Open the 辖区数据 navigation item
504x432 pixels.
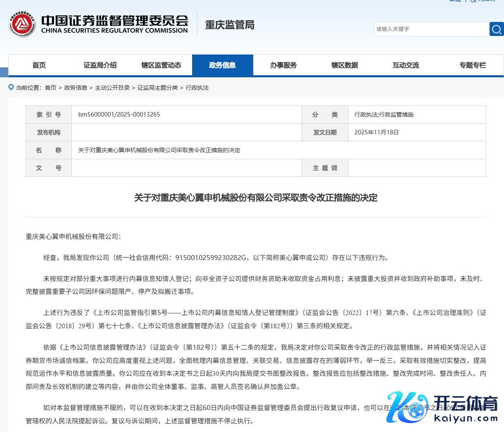coord(345,65)
